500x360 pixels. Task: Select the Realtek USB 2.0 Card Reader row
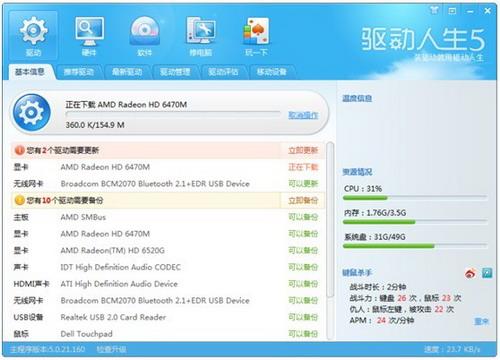tap(168, 317)
